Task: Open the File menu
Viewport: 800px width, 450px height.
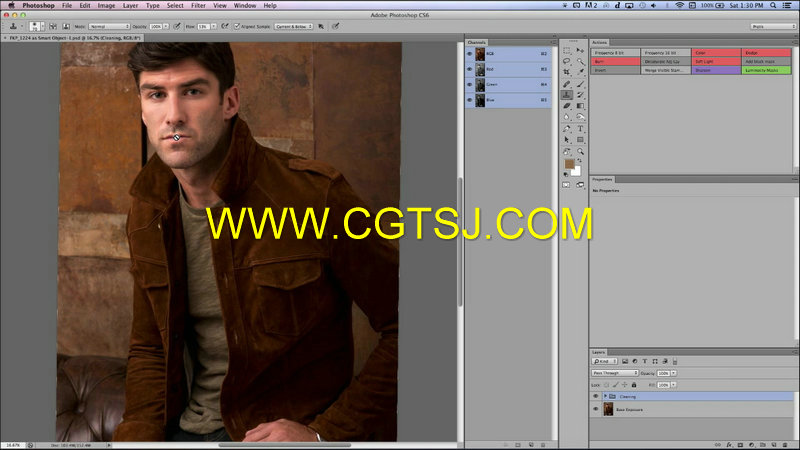Action: (x=67, y=6)
